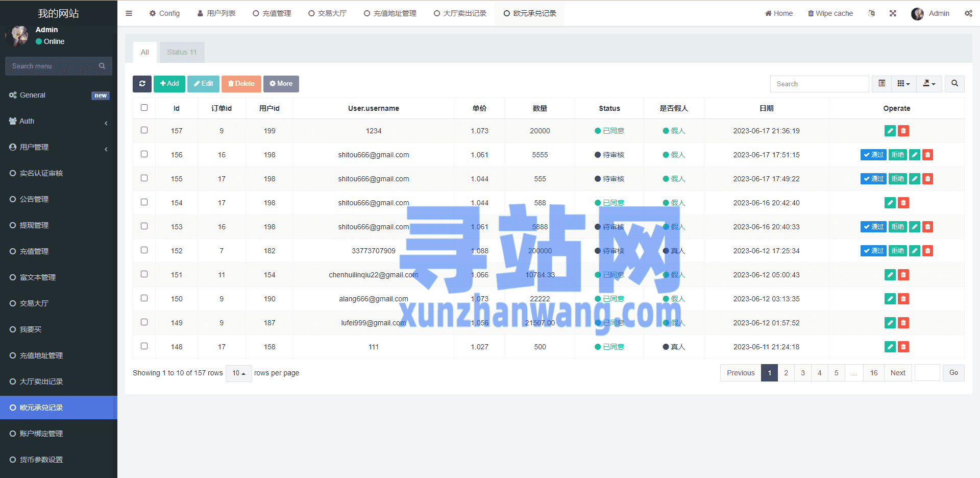The height and width of the screenshot is (478, 980).
Task: Click the Delete toolbar button
Action: click(241, 84)
